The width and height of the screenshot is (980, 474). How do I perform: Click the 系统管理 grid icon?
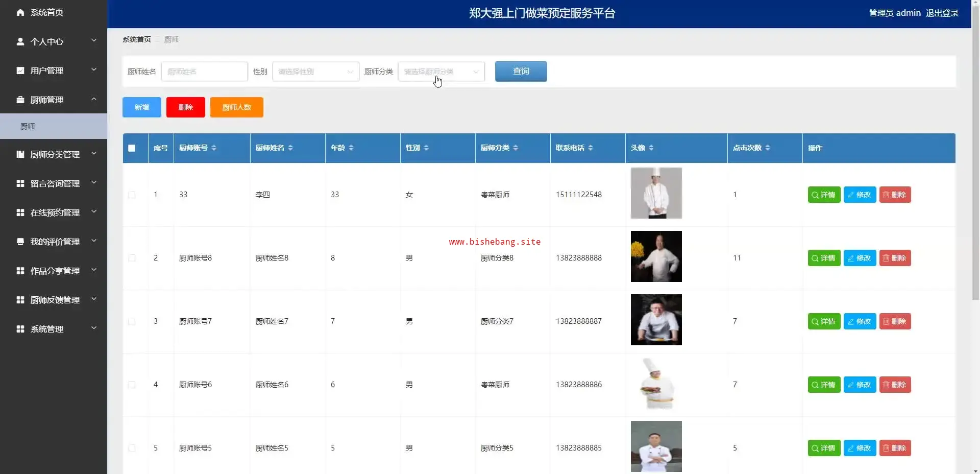[x=20, y=329]
